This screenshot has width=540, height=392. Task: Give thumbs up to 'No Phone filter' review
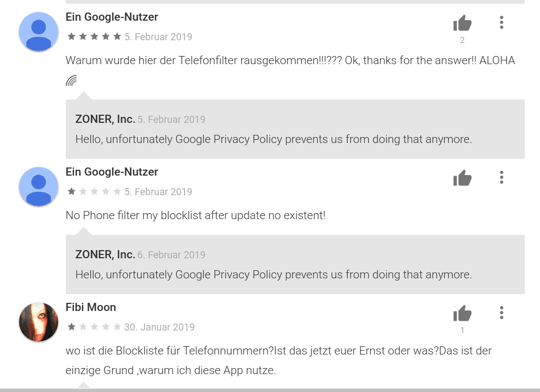point(462,178)
